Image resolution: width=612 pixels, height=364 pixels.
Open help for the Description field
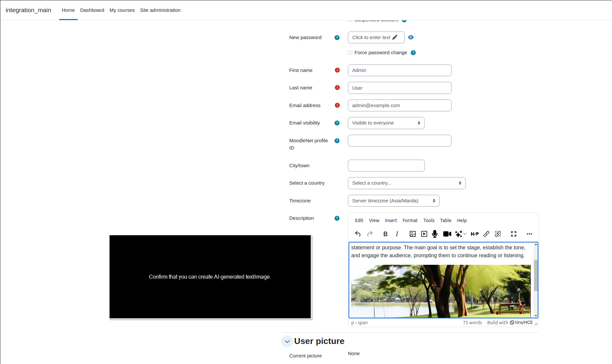coord(337,218)
